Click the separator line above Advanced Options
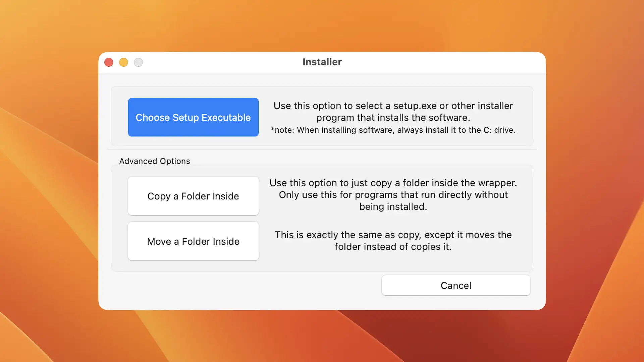Viewport: 644px width, 362px height. (322, 149)
